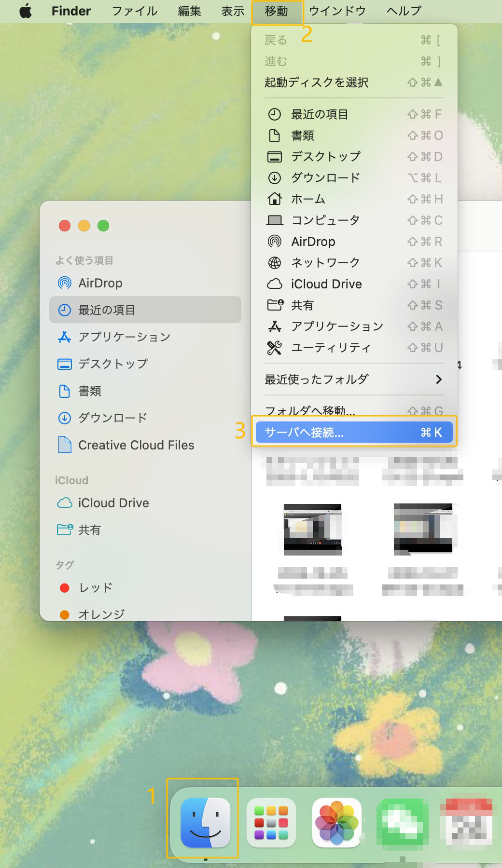Click デスクトップ icon in sidebar

tap(64, 364)
